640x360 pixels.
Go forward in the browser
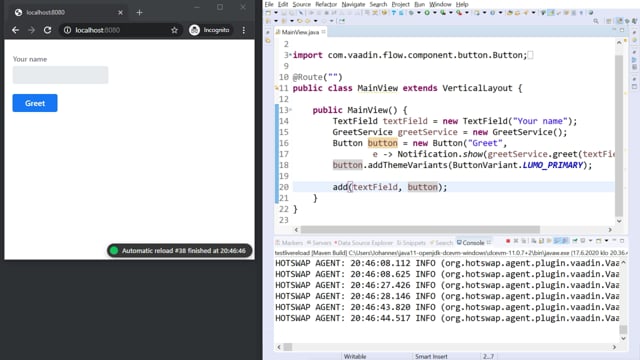point(31,30)
